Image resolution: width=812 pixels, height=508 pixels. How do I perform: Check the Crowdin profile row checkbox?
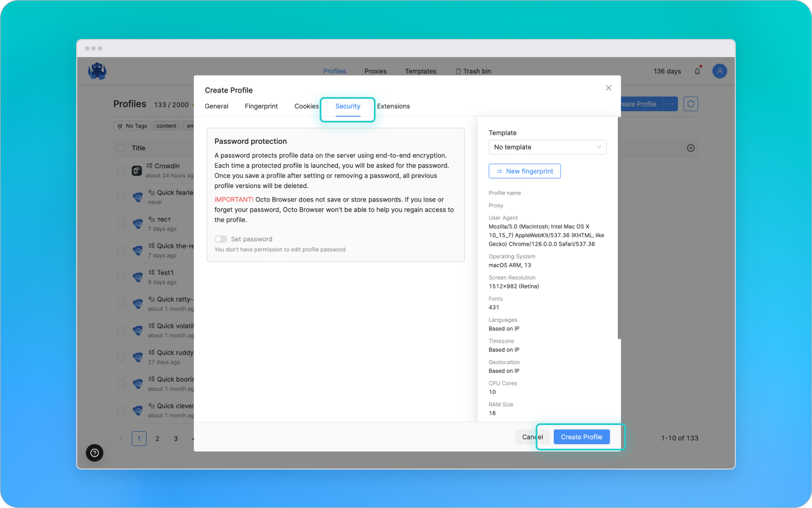click(x=121, y=170)
